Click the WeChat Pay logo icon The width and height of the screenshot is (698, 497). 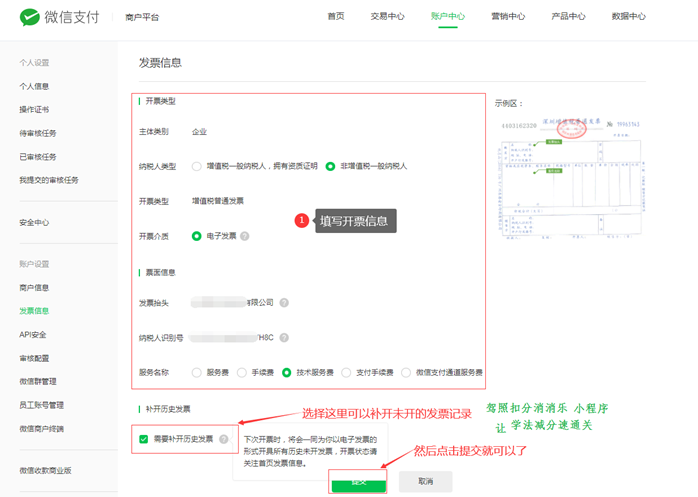click(x=29, y=17)
